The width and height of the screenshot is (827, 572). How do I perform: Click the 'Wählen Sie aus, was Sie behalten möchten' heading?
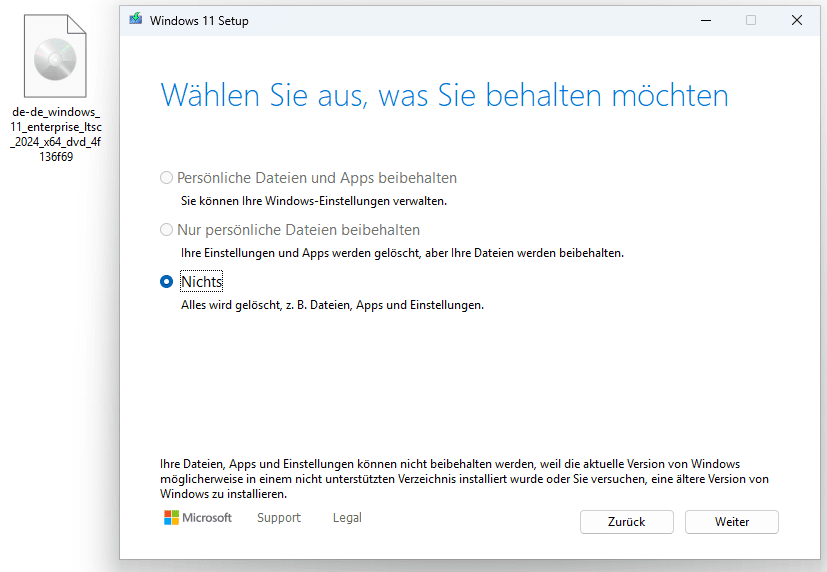tap(445, 95)
